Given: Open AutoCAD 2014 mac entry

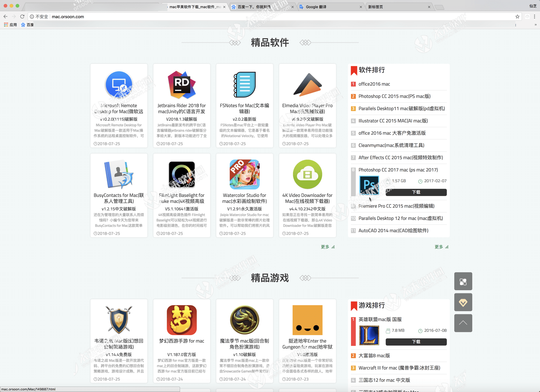Looking at the screenshot, I should [x=393, y=231].
